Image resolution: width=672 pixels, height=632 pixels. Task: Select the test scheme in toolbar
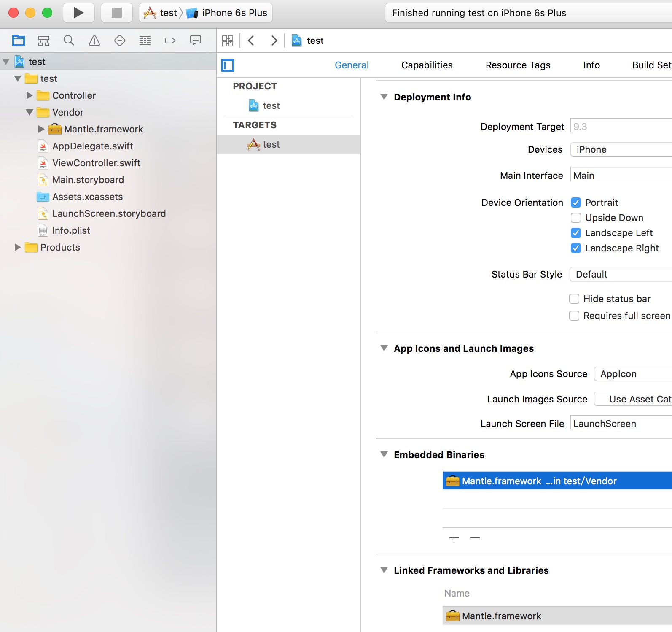pyautogui.click(x=161, y=13)
